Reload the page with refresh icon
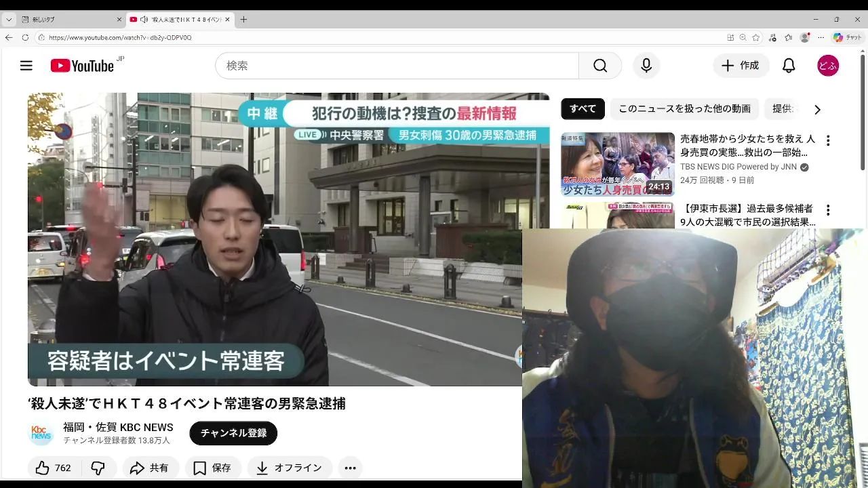 [x=26, y=38]
